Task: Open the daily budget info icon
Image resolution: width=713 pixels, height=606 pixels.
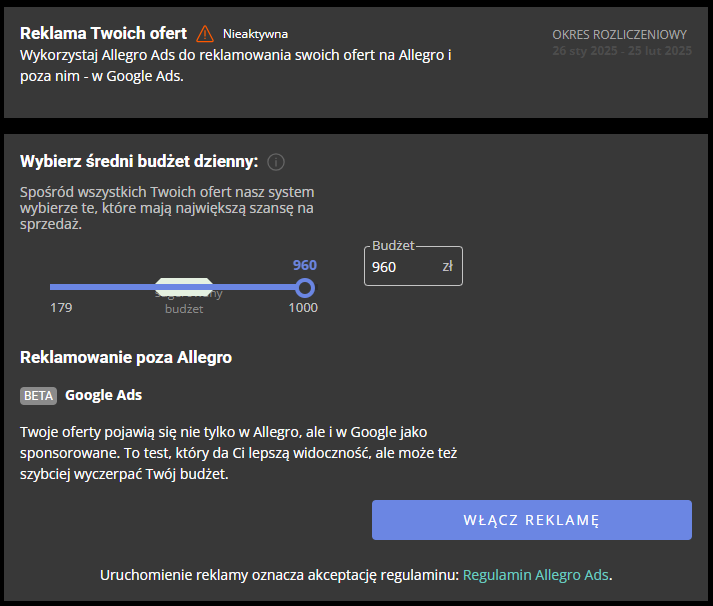Action: (x=276, y=162)
